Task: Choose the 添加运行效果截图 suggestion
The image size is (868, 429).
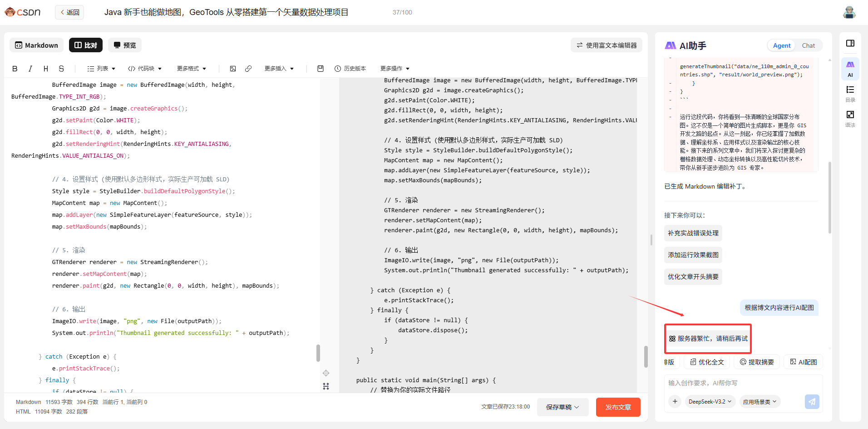Action: (x=693, y=255)
